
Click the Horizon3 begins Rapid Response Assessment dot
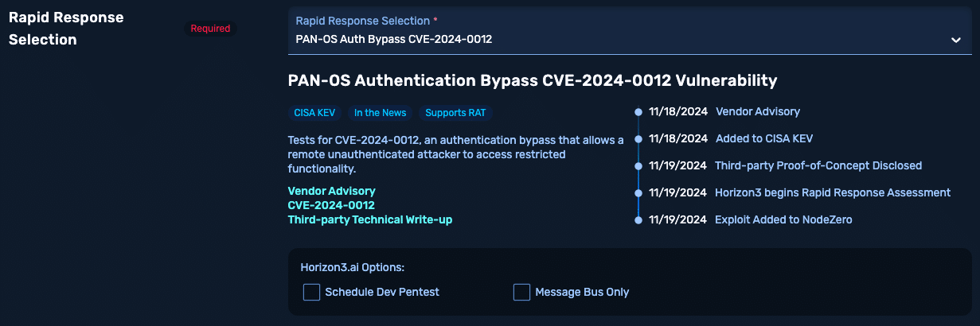(638, 192)
